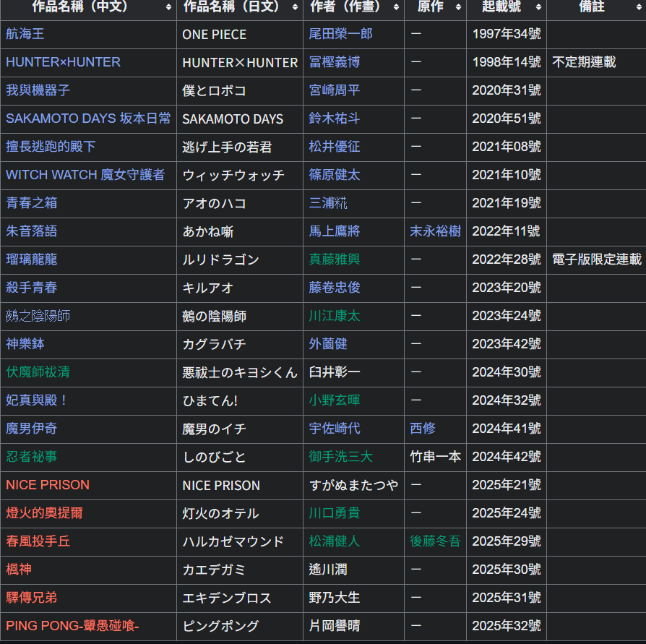This screenshot has height=644, width=646.
Task: Select the 竹串一本 original author text
Action: [436, 457]
